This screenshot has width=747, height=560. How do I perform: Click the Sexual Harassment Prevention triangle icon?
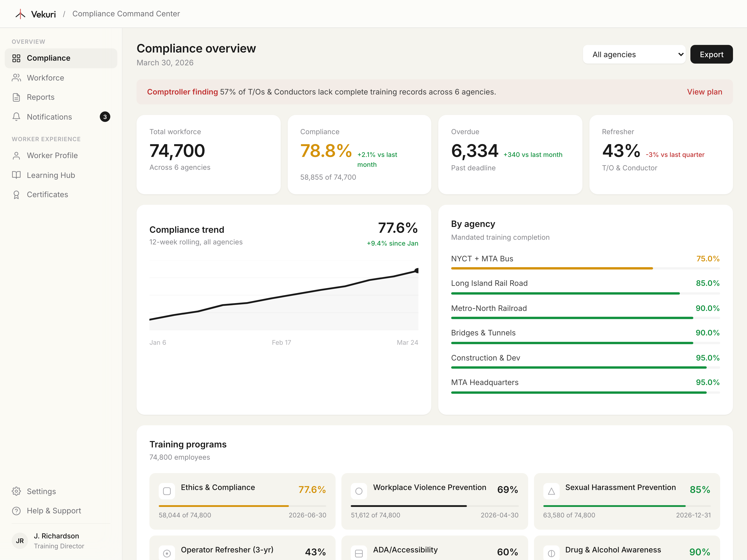tap(551, 491)
